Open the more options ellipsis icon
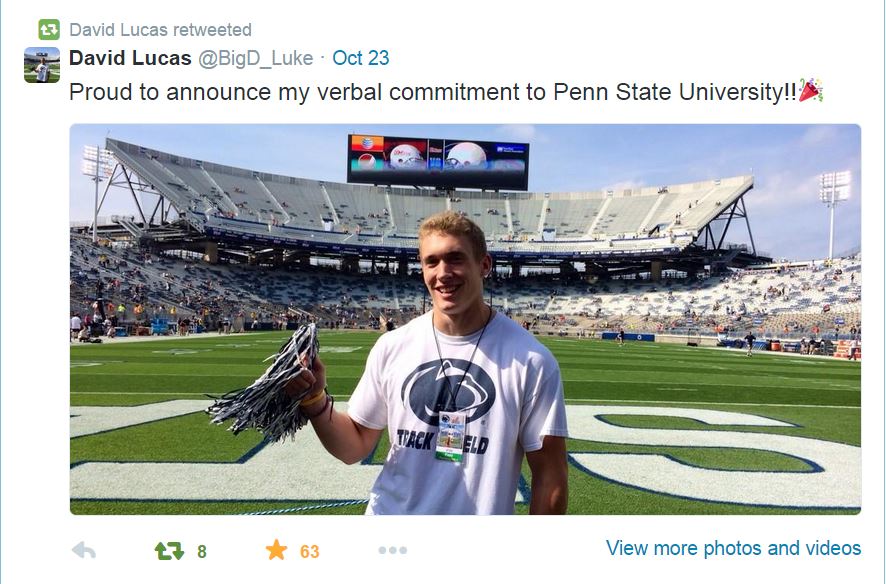The height and width of the screenshot is (584, 886). click(392, 550)
